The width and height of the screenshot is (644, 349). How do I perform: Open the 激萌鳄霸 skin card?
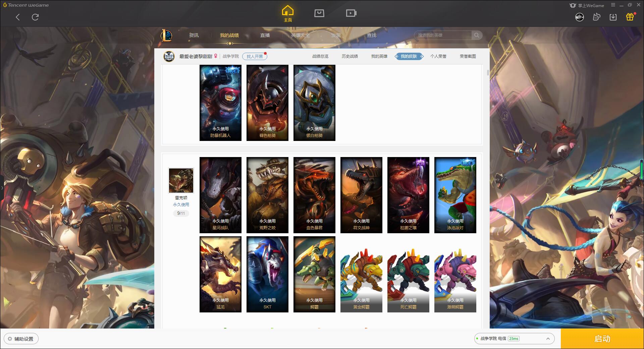[x=455, y=274]
